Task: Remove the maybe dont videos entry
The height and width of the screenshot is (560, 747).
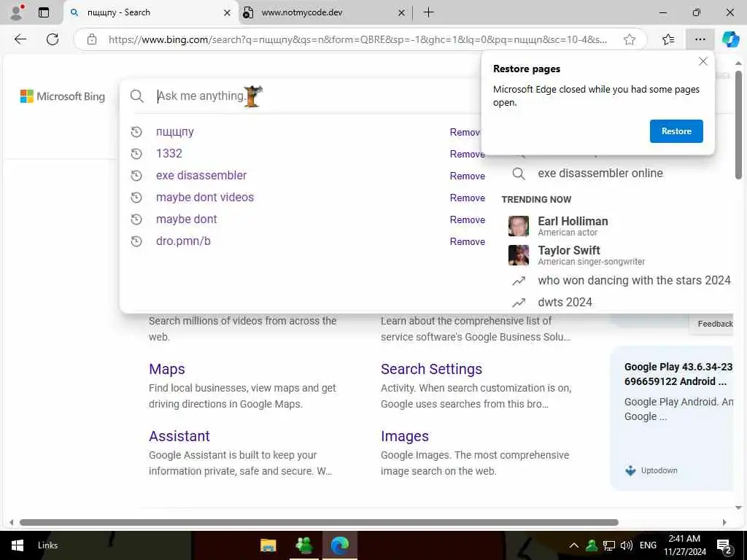Action: click(x=468, y=198)
